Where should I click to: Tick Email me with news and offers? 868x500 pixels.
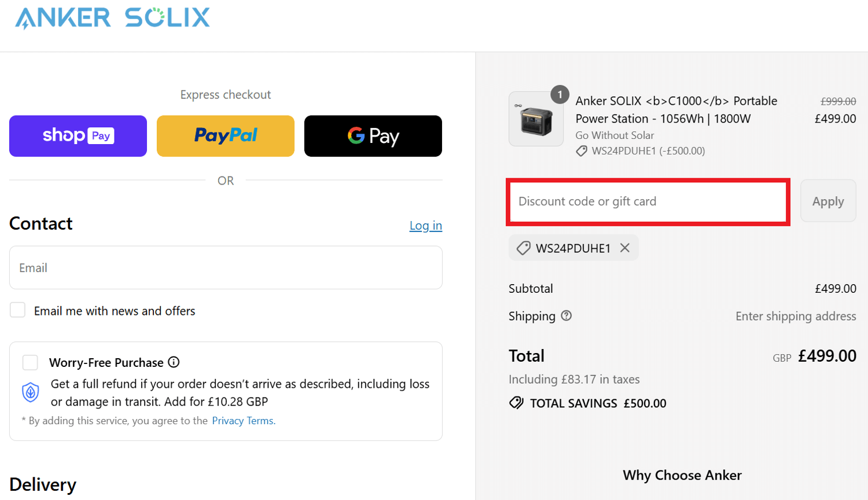tap(18, 310)
